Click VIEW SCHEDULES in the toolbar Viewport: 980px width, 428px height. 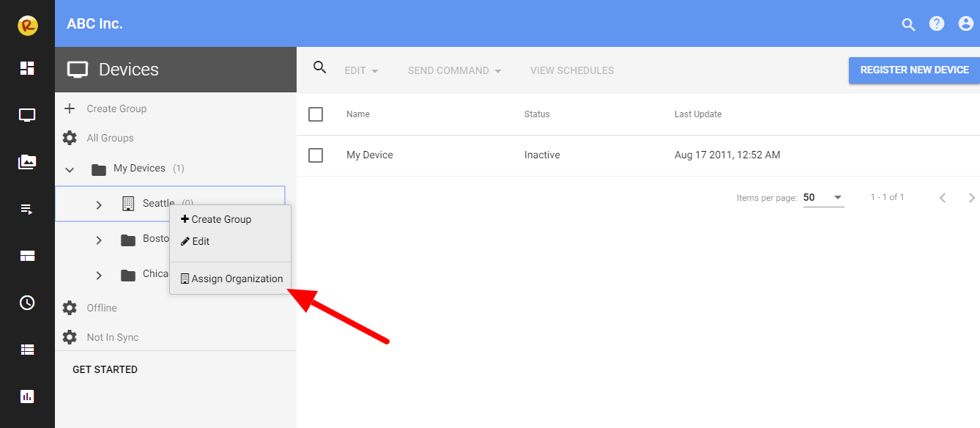pyautogui.click(x=572, y=70)
